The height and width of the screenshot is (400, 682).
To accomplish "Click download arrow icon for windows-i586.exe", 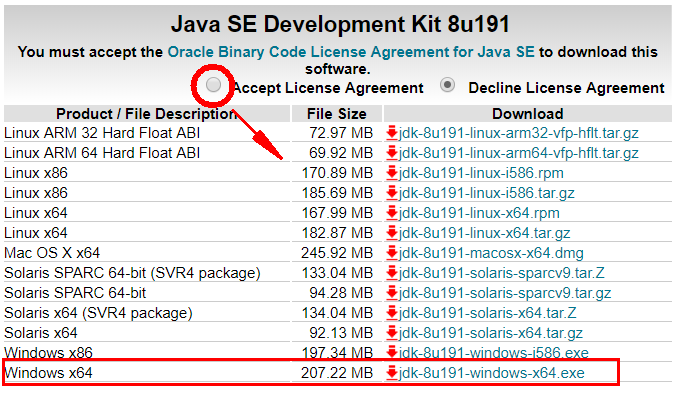I will click(x=392, y=353).
